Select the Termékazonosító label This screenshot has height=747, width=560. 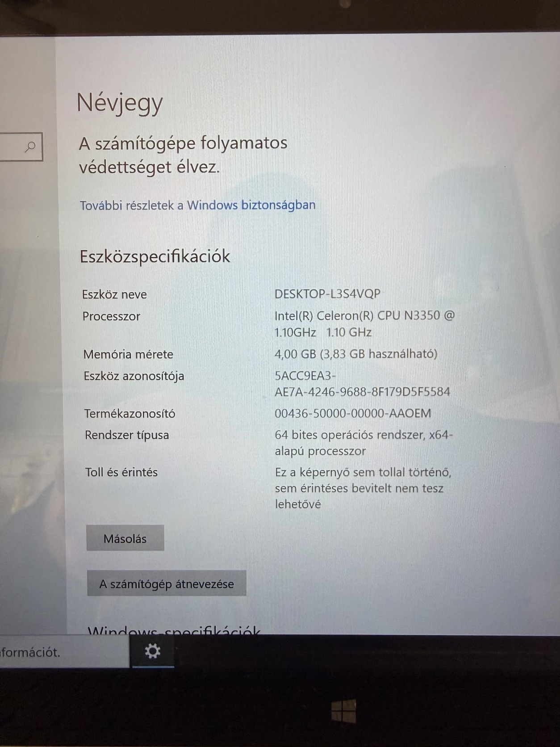[130, 414]
